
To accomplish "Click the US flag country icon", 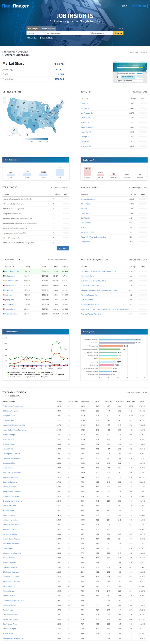I will point(120,29).
